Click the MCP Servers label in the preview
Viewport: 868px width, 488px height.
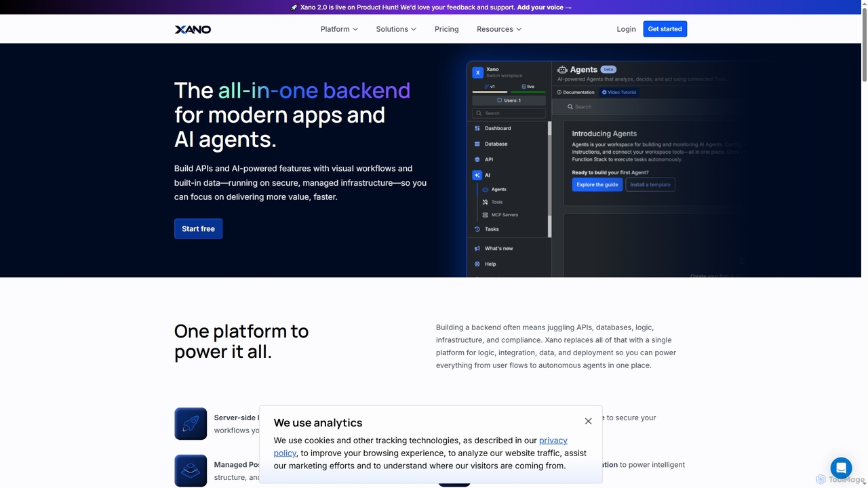505,215
